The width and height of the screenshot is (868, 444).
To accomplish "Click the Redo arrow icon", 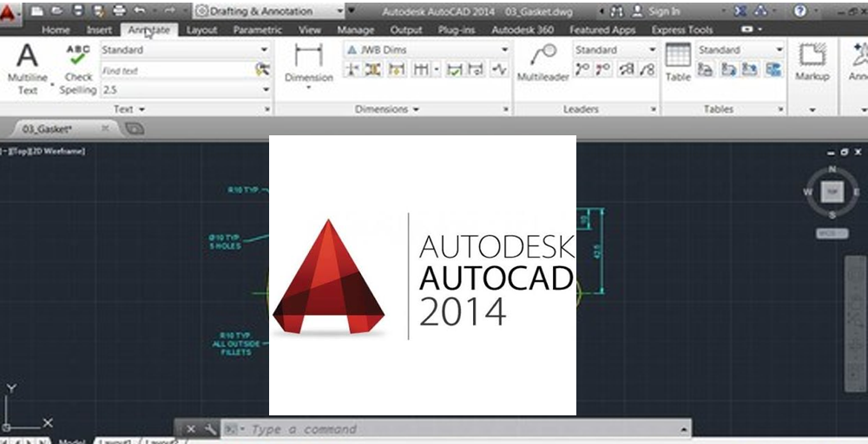I will tap(170, 10).
